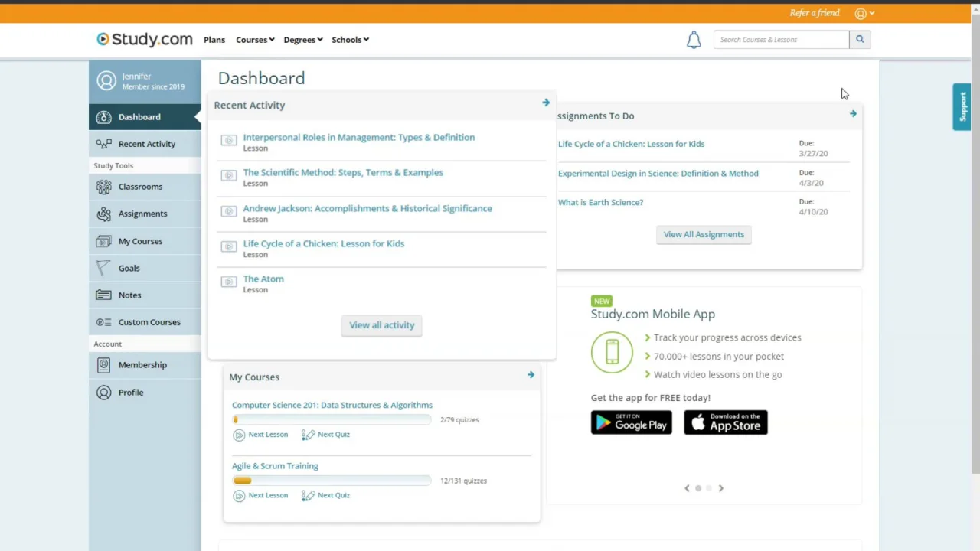Click the search magnifier icon
980x551 pixels.
point(860,40)
